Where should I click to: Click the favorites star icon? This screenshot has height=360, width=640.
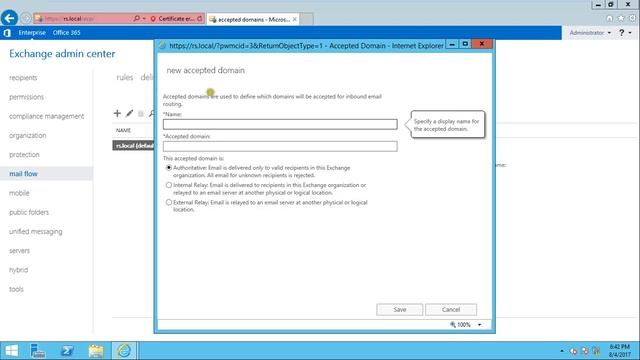coord(621,18)
